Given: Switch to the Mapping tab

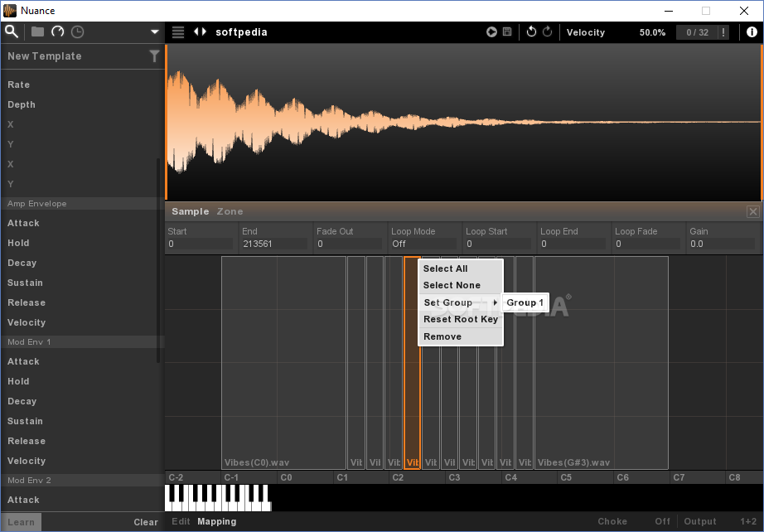Looking at the screenshot, I should 217,522.
